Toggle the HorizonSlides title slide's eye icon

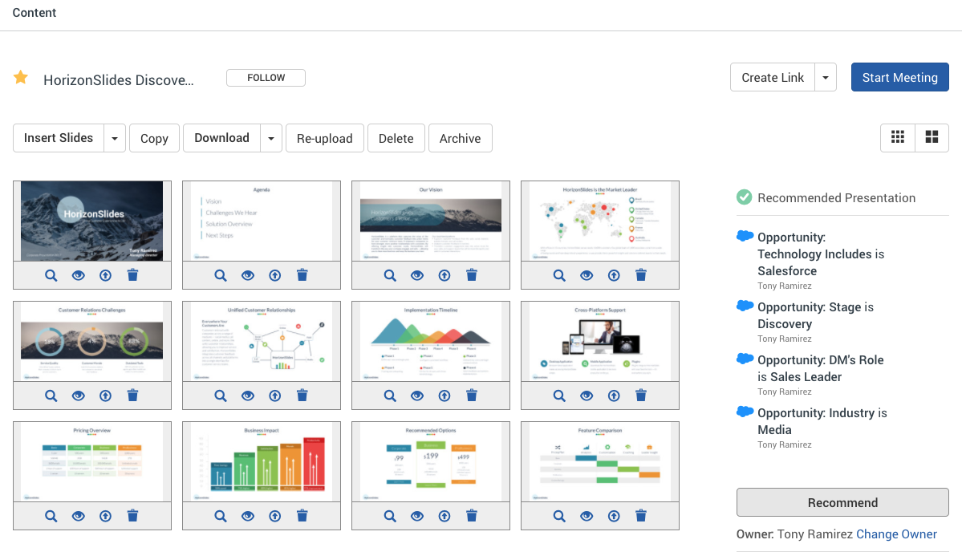point(79,275)
